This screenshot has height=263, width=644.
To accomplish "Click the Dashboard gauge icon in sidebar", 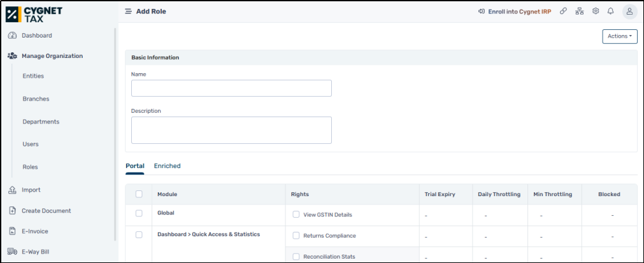I will tap(12, 36).
